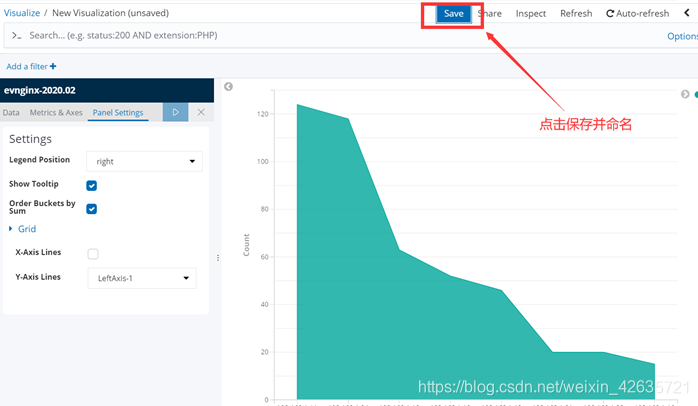Open the Y-Axis Lines dropdown

[x=142, y=278]
